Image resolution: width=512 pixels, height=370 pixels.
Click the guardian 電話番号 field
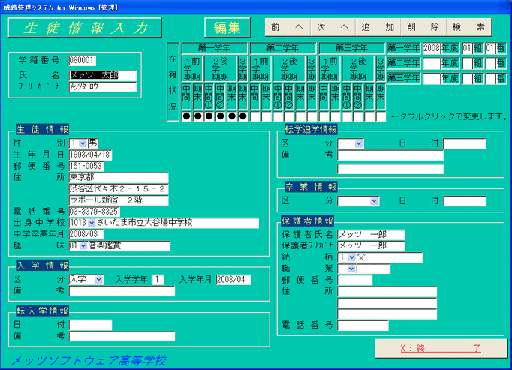tap(363, 325)
